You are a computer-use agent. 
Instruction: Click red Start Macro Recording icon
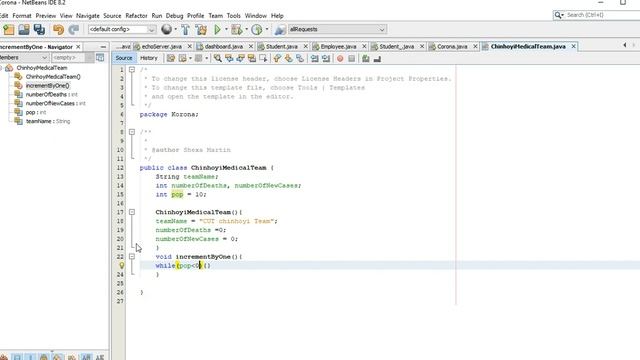tap(340, 58)
